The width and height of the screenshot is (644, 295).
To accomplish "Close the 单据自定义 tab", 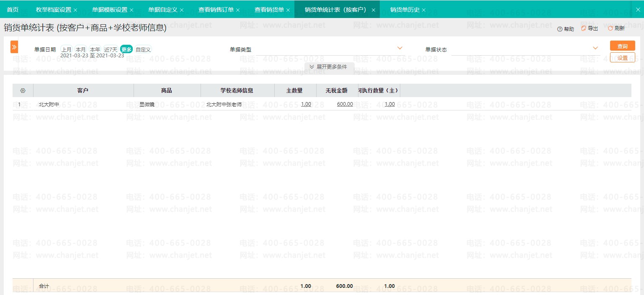I will (182, 10).
